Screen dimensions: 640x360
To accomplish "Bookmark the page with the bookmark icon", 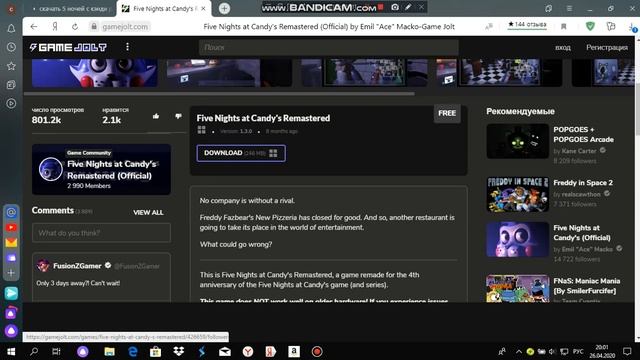I will pyautogui.click(x=564, y=27).
